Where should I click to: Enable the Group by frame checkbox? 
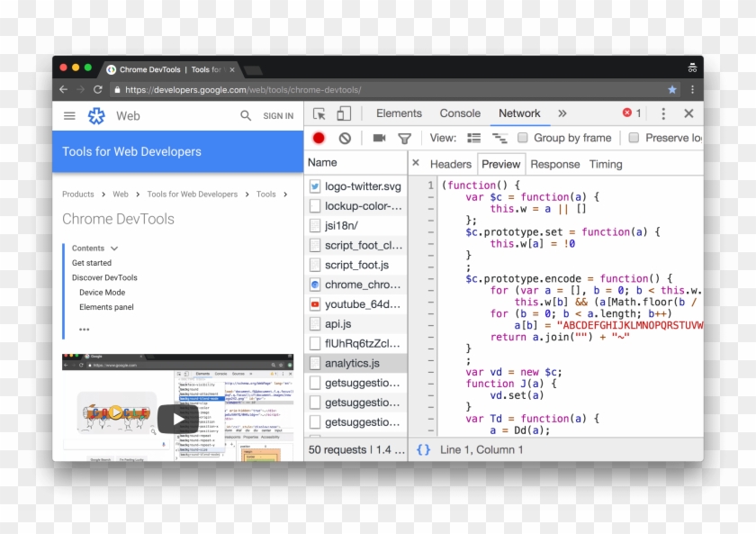[523, 138]
